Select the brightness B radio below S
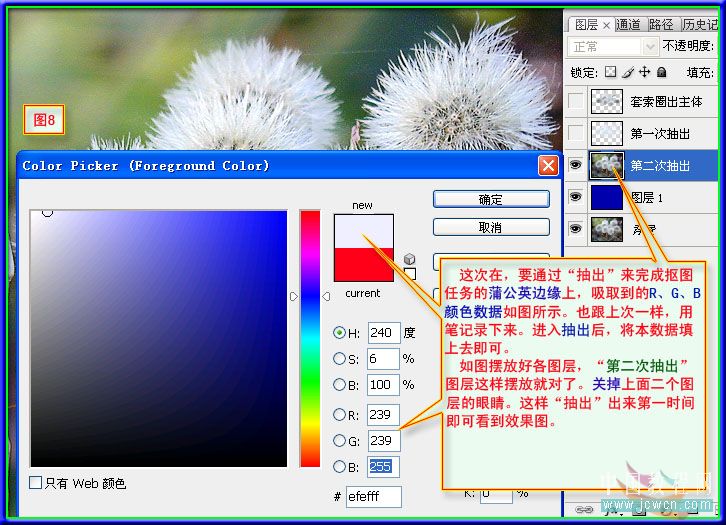Screen dimensions: 726x525 tap(339, 384)
